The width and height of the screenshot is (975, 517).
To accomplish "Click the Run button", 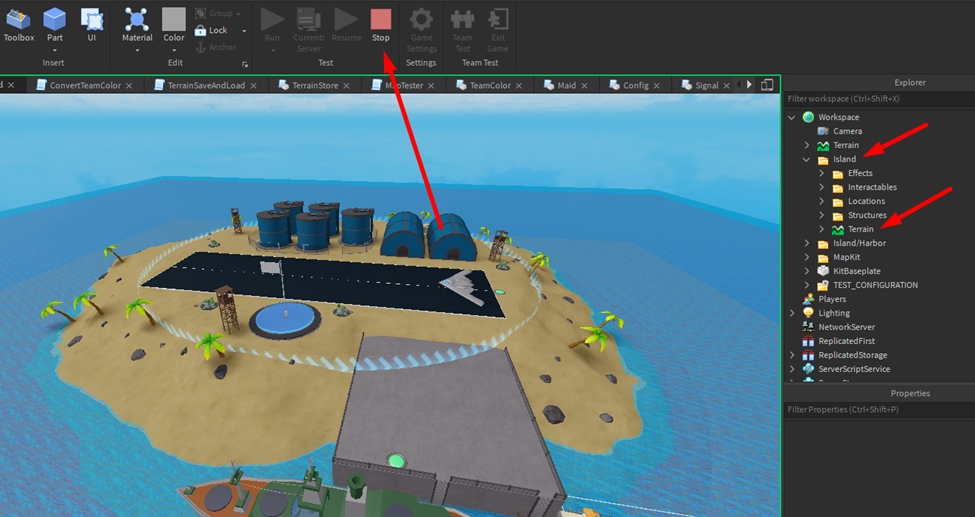I will click(x=272, y=26).
